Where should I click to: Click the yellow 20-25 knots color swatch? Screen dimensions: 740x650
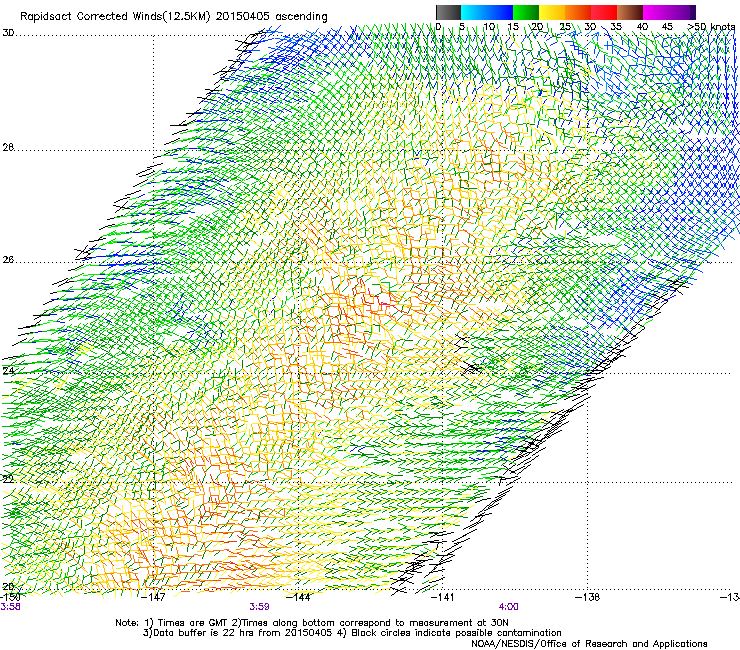(x=552, y=12)
